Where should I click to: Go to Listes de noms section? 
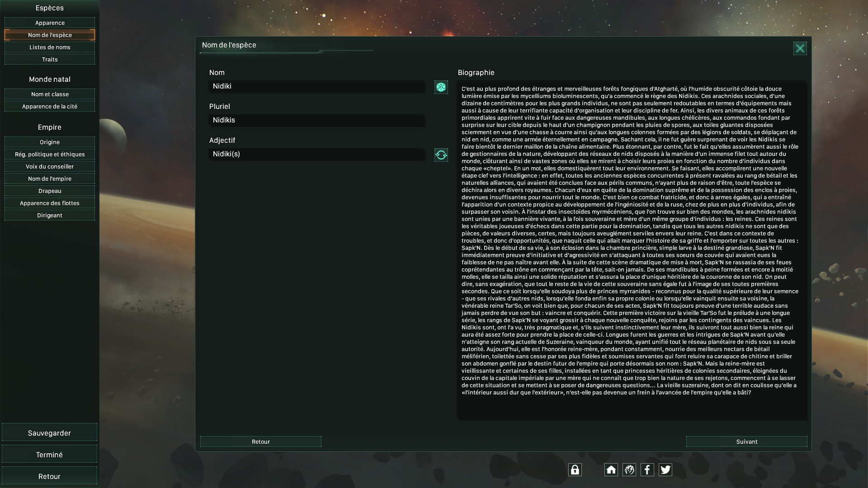click(x=50, y=47)
